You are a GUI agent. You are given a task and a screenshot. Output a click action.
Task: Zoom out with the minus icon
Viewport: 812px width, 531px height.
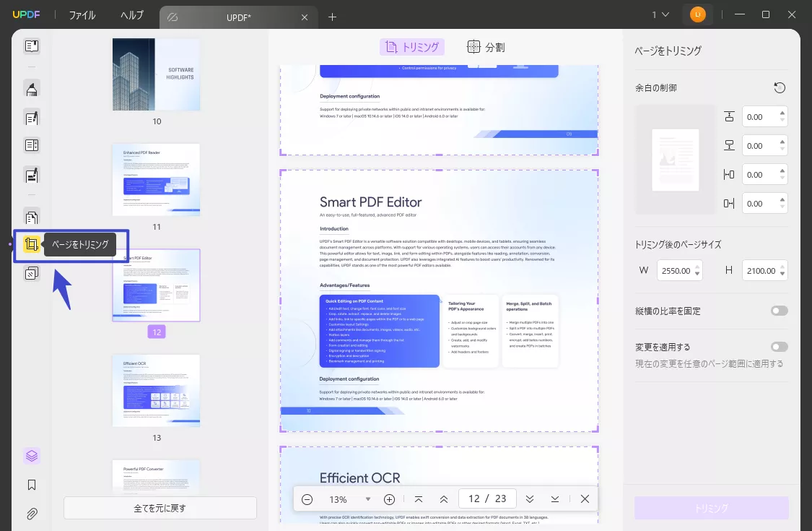coord(307,499)
